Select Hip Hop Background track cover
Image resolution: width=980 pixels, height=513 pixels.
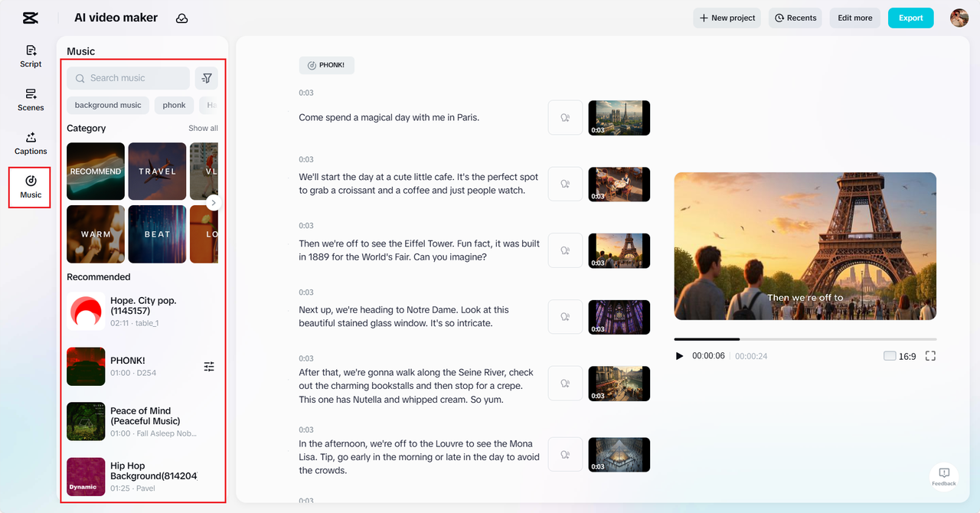click(x=86, y=476)
